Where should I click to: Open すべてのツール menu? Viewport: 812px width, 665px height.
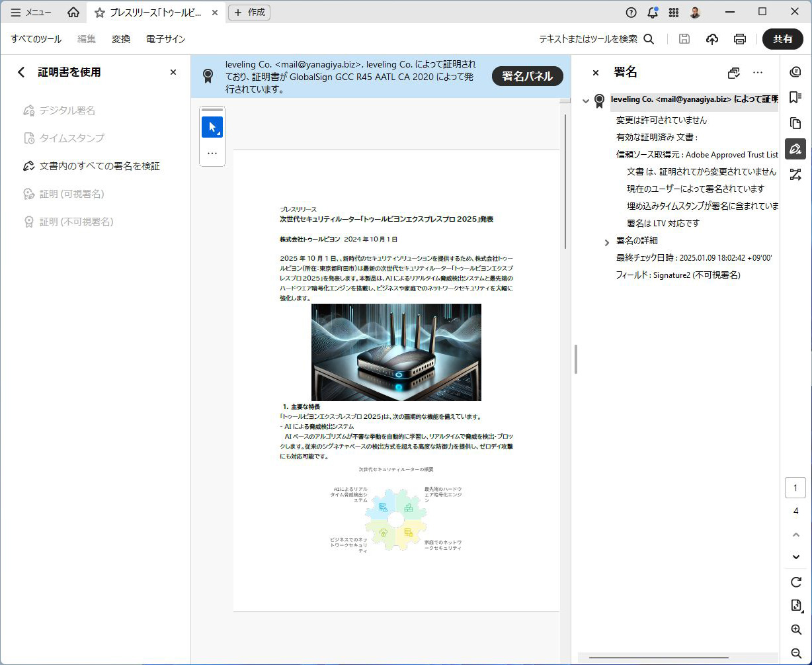coord(36,39)
